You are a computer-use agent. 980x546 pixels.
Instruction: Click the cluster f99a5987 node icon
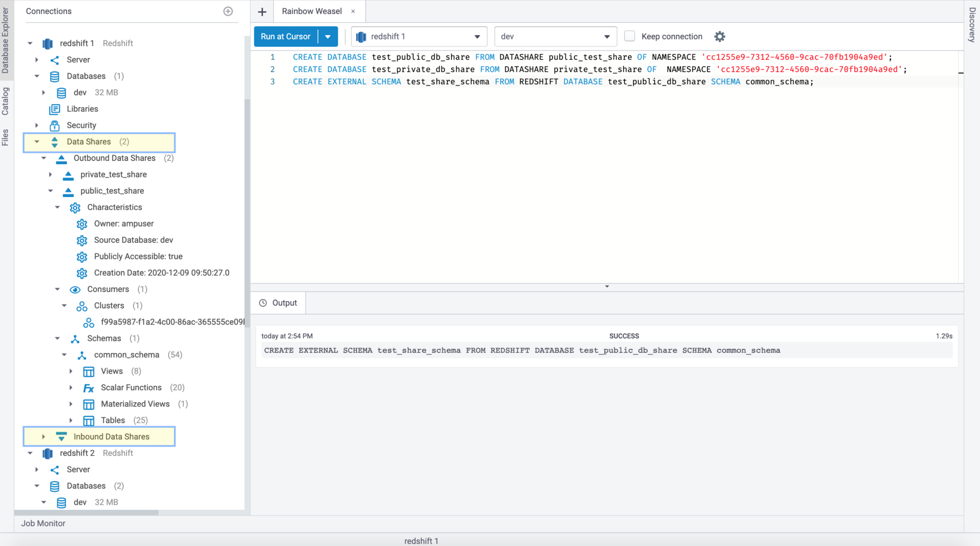(x=89, y=322)
